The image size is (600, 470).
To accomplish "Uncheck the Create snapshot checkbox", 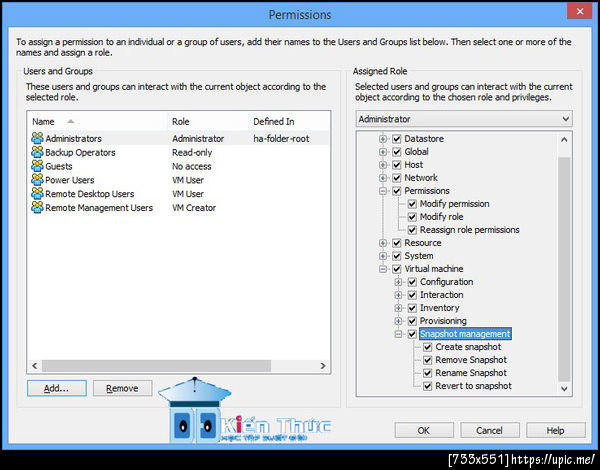I will (x=427, y=347).
